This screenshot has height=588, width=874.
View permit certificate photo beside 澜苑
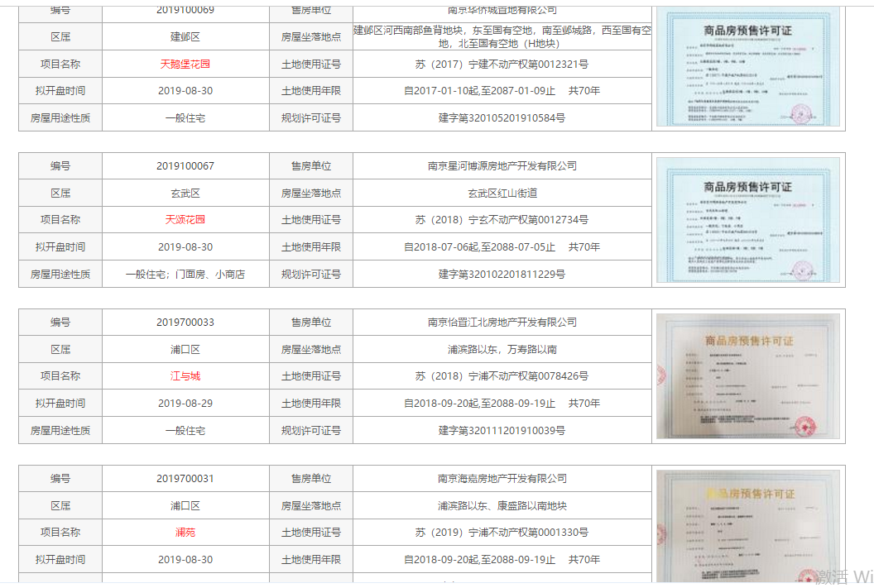pyautogui.click(x=747, y=526)
